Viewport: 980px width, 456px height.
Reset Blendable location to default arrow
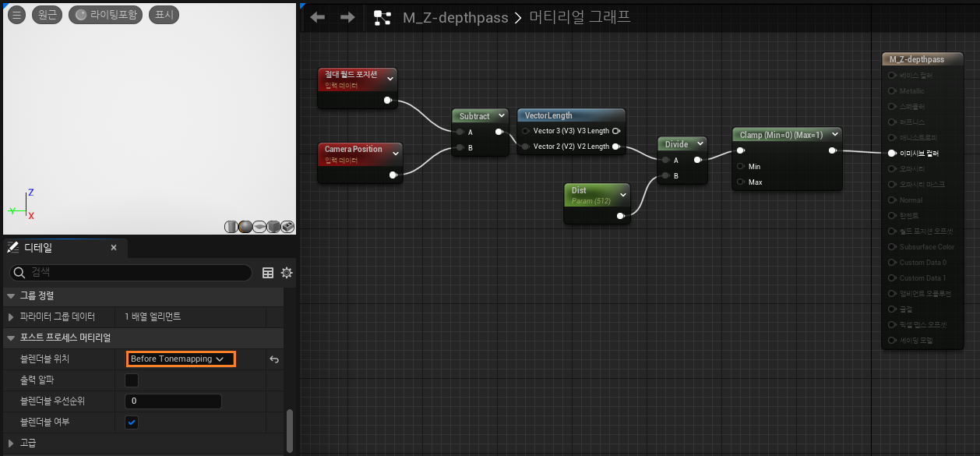274,359
